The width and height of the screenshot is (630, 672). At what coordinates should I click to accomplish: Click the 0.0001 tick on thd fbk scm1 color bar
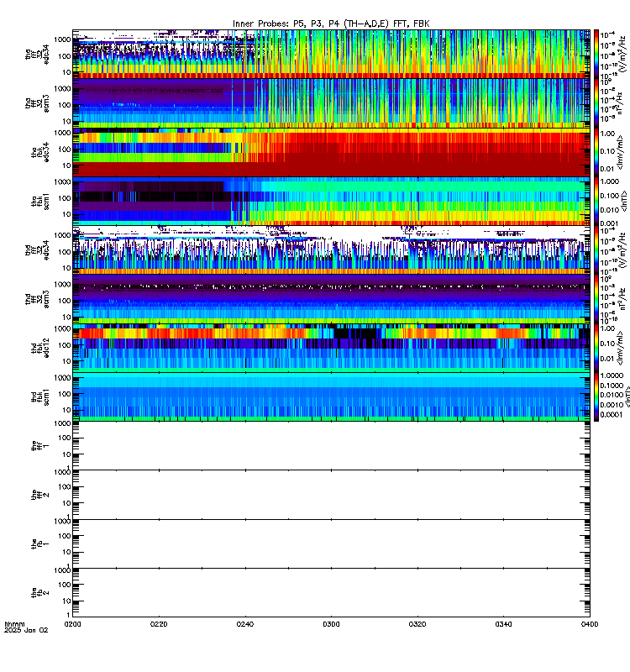(x=612, y=414)
